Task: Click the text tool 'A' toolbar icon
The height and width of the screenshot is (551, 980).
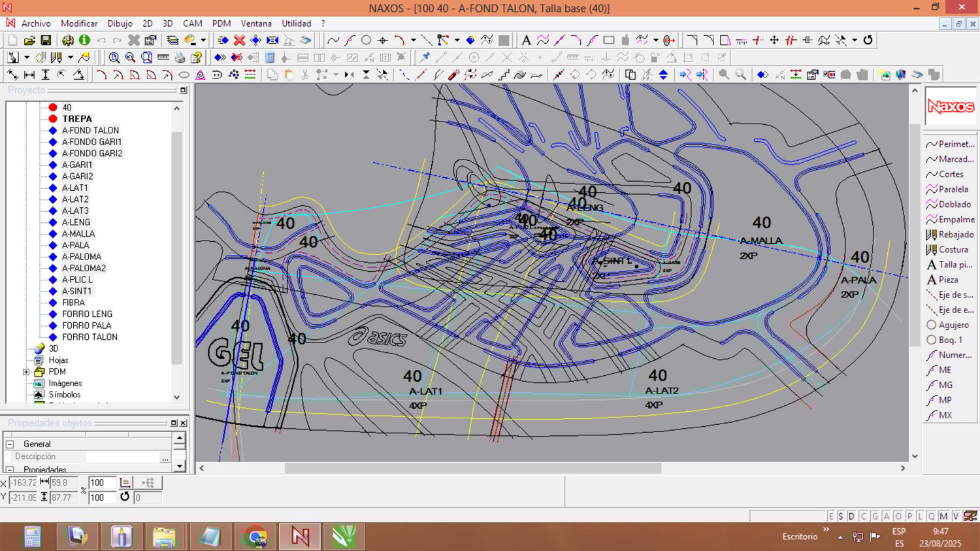Action: (x=526, y=41)
